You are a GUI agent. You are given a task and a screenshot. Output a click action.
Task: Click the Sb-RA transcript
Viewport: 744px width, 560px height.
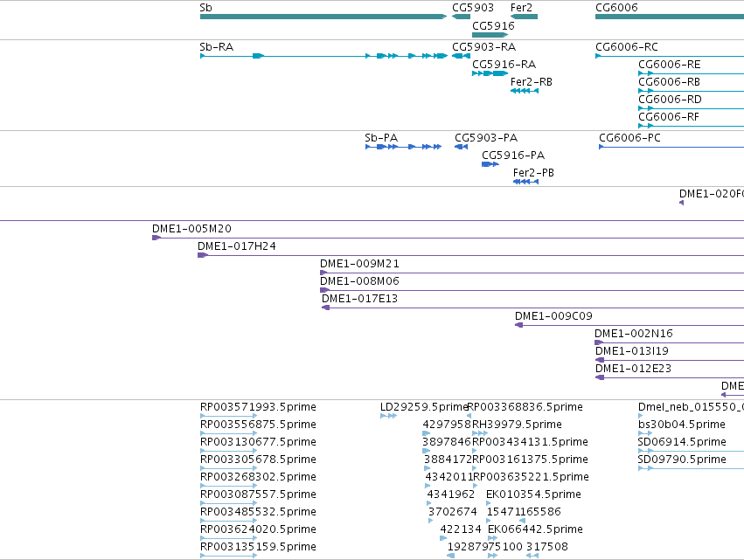323,56
